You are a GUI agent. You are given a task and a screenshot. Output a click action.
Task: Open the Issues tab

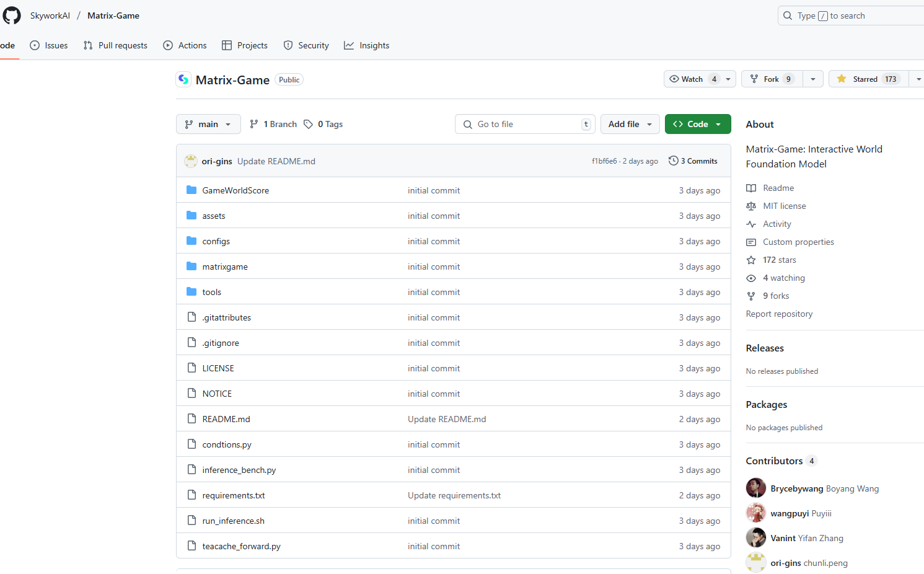click(49, 45)
